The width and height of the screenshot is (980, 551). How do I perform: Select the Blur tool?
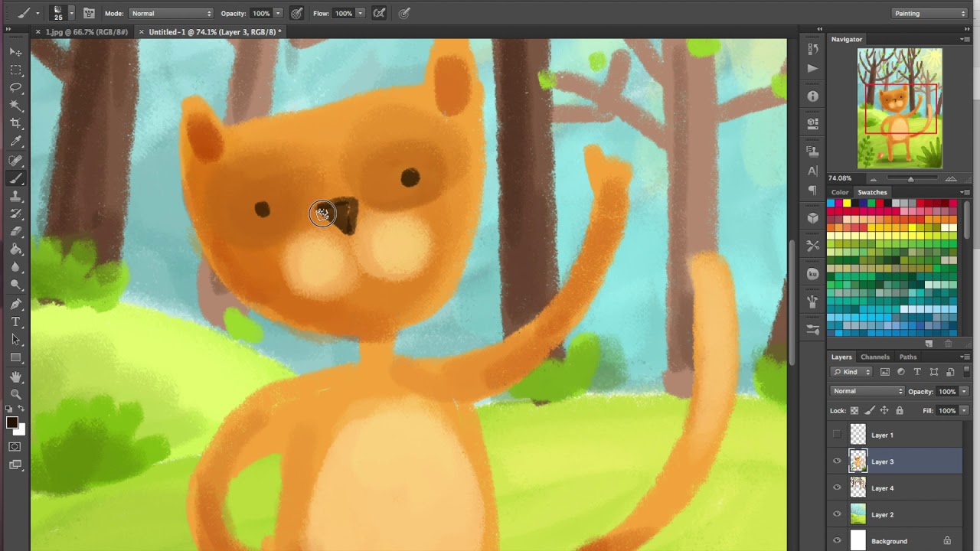coord(15,267)
